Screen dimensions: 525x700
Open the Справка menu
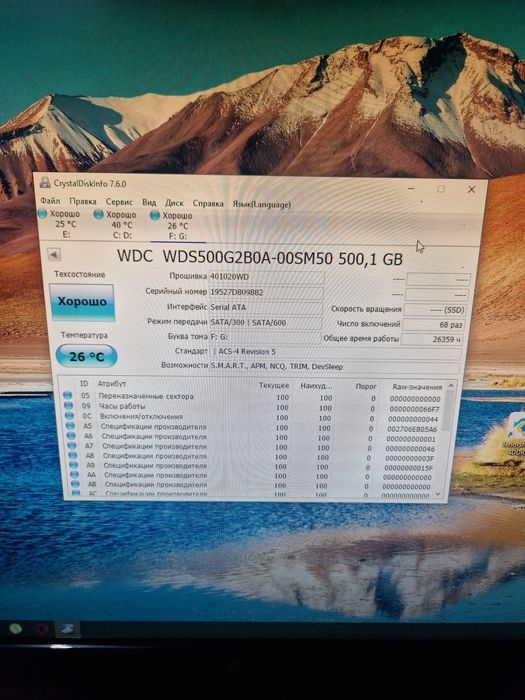pos(208,204)
